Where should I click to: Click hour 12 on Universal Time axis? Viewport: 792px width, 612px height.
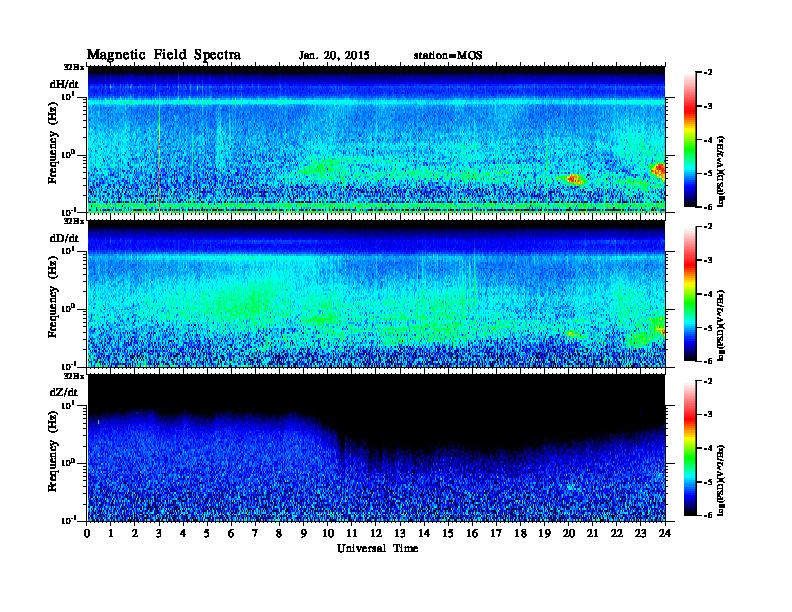point(376,533)
